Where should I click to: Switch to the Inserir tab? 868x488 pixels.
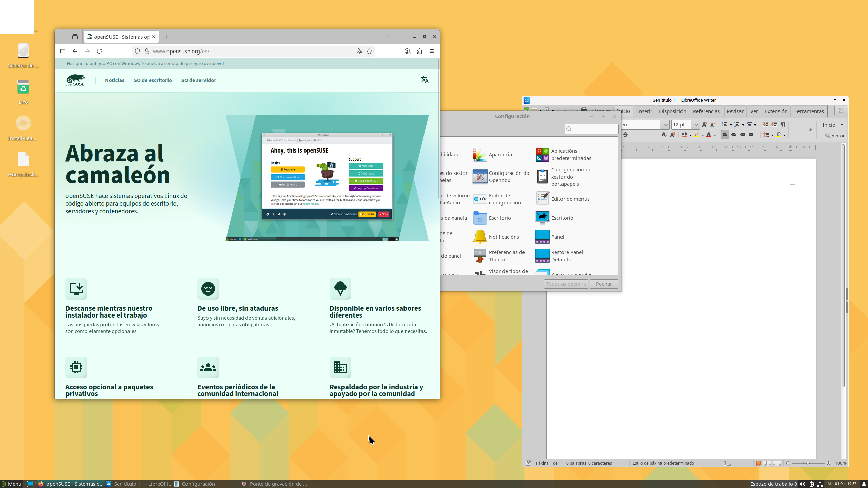pyautogui.click(x=644, y=111)
